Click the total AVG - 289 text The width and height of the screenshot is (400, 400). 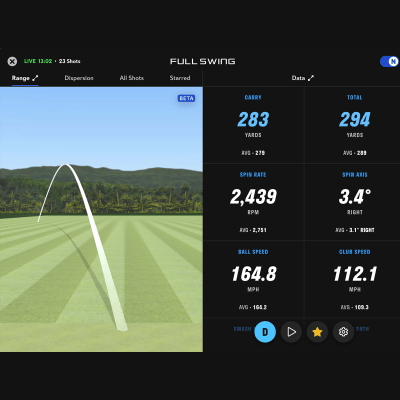355,153
